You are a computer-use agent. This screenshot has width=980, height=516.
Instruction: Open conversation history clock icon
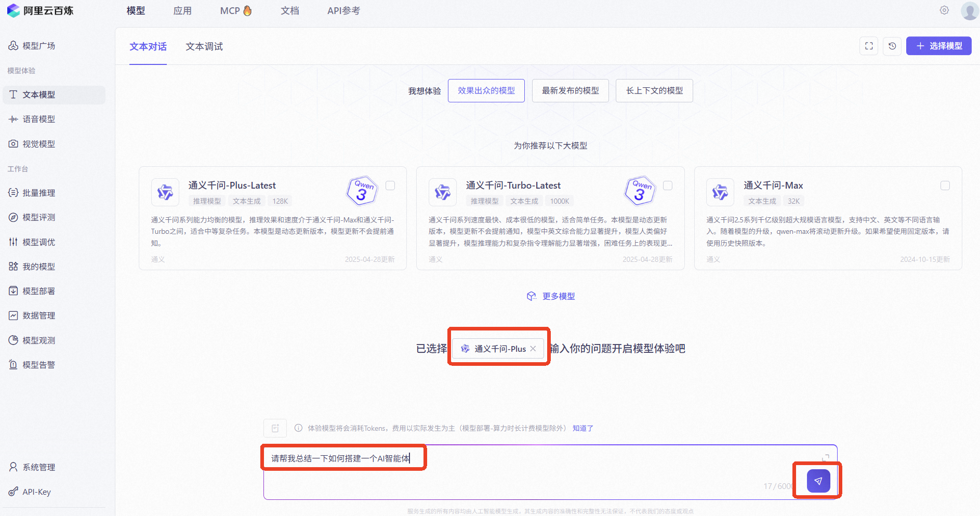click(x=892, y=46)
